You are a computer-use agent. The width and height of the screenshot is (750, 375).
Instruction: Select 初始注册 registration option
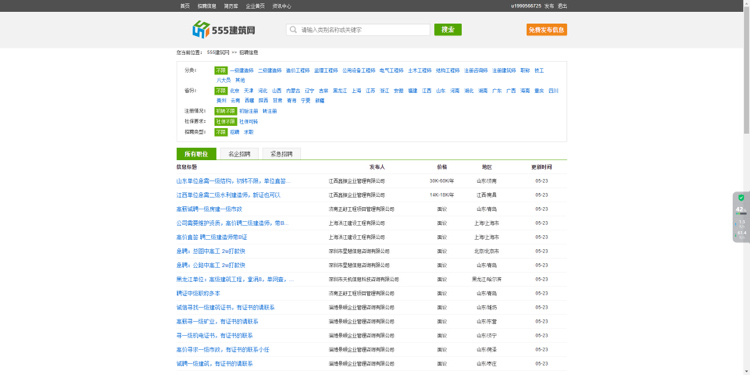pos(249,111)
